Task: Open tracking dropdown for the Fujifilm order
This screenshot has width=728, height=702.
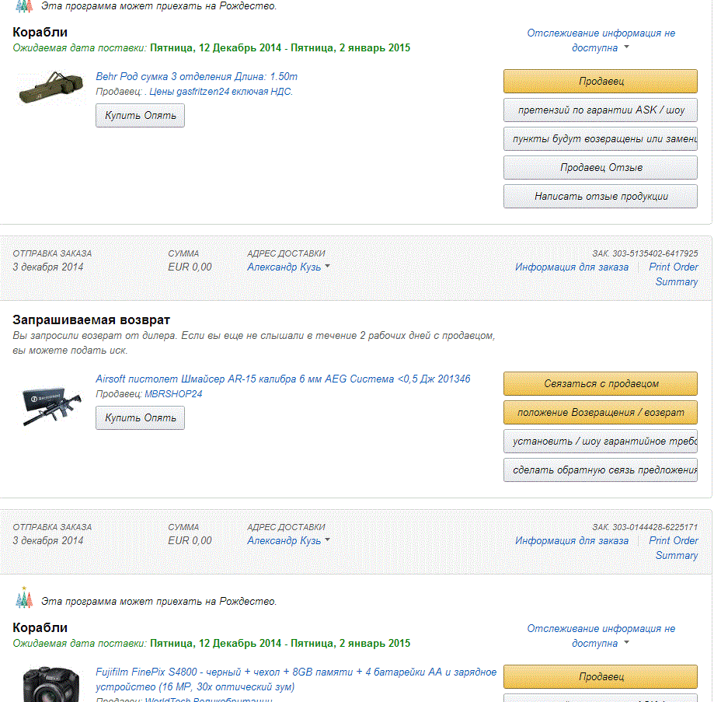Action: (x=626, y=644)
